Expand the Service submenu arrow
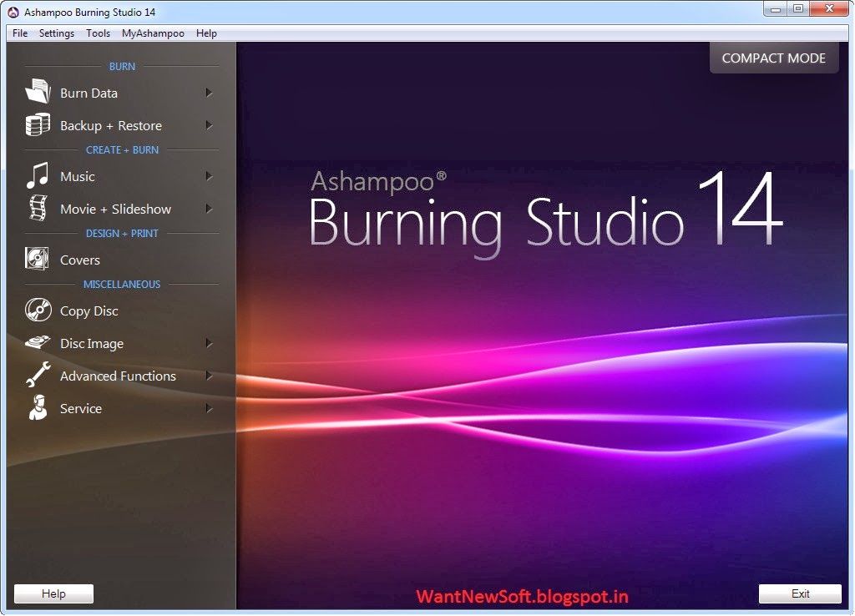 pyautogui.click(x=209, y=408)
